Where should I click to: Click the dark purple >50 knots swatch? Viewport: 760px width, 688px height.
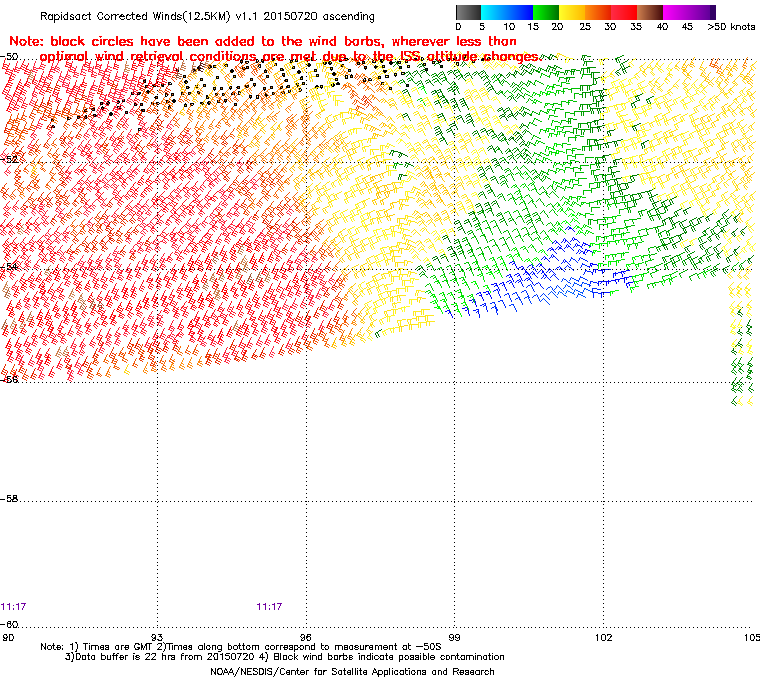[712, 12]
